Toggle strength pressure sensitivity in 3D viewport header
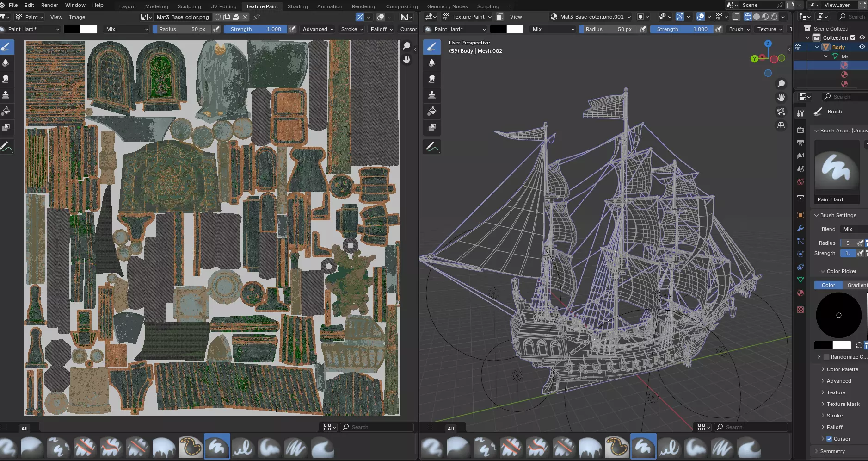Viewport: 868px width, 461px height. [719, 29]
